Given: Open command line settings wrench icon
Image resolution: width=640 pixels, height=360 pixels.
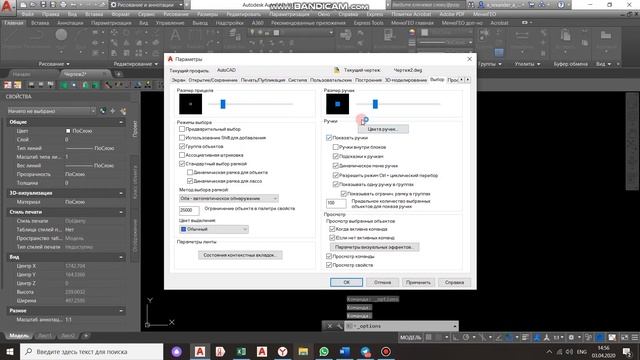Looking at the screenshot, I should pyautogui.click(x=339, y=326).
